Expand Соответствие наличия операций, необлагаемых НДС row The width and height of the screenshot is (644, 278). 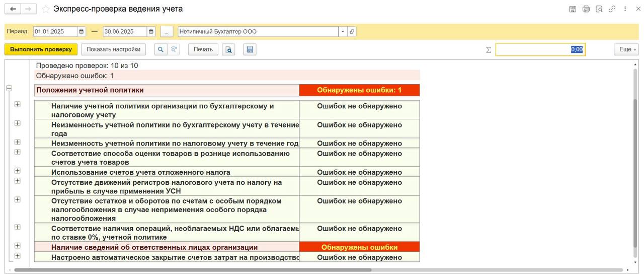18,227
